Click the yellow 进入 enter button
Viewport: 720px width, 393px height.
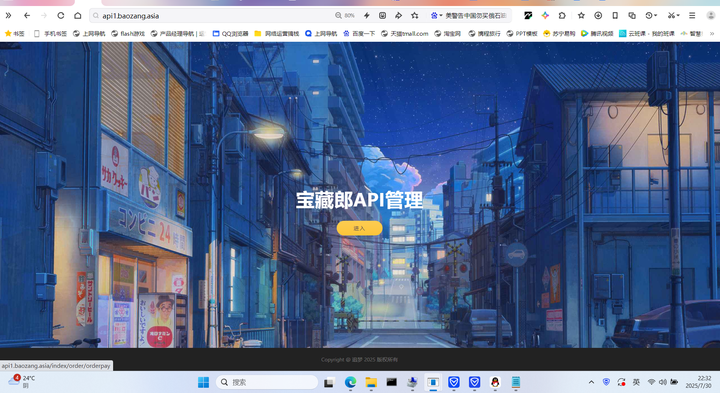click(359, 228)
